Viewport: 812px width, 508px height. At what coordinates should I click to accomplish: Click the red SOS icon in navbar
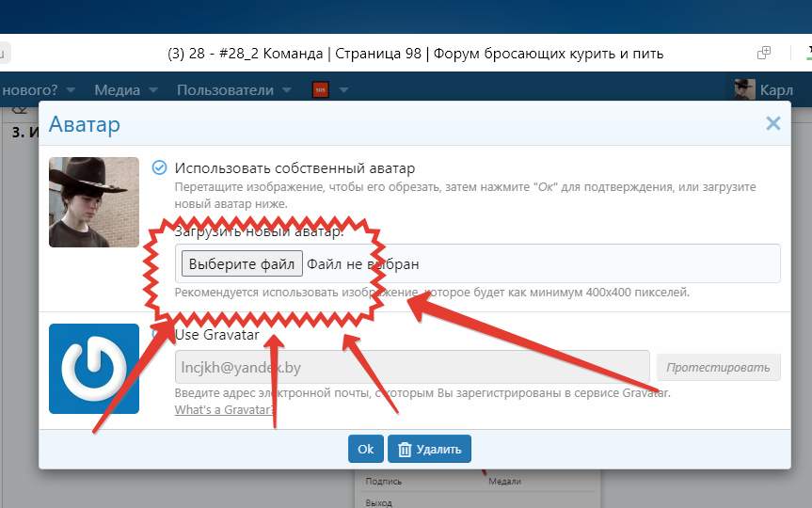pyautogui.click(x=321, y=89)
